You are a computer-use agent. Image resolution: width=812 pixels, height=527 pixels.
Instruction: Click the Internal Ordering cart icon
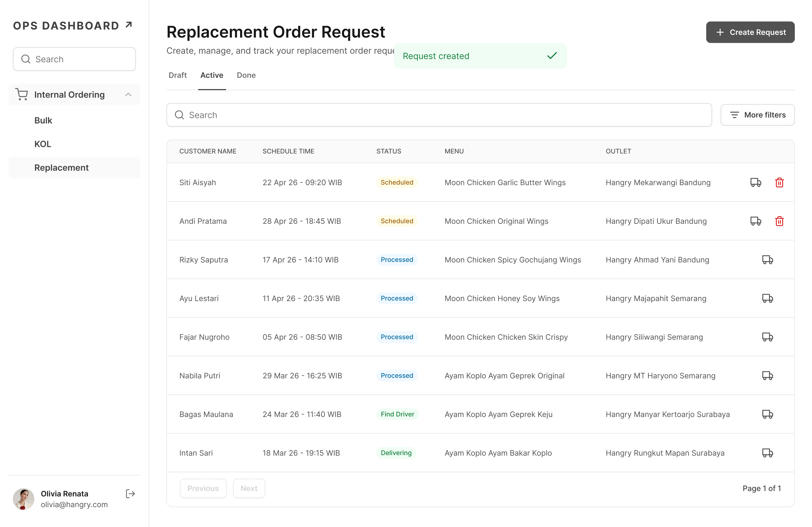21,94
